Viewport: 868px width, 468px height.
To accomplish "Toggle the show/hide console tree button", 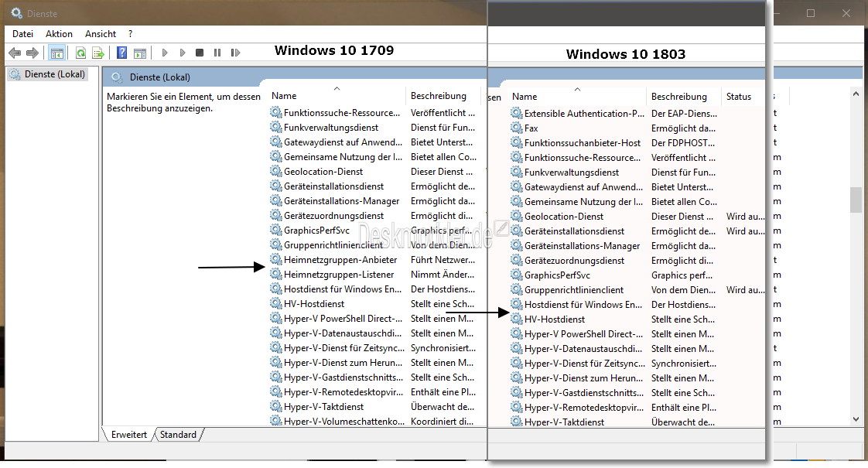I will click(x=56, y=53).
